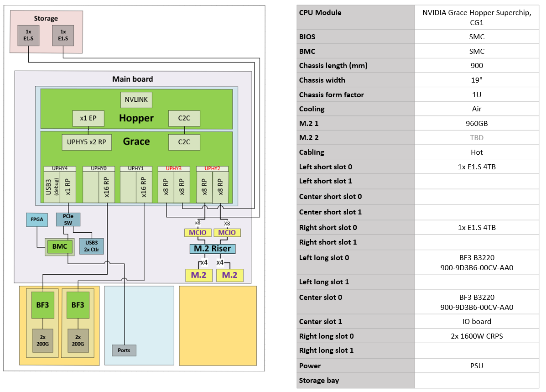Click the M.2 Riser block
This screenshot has height=392, width=546.
pos(213,249)
